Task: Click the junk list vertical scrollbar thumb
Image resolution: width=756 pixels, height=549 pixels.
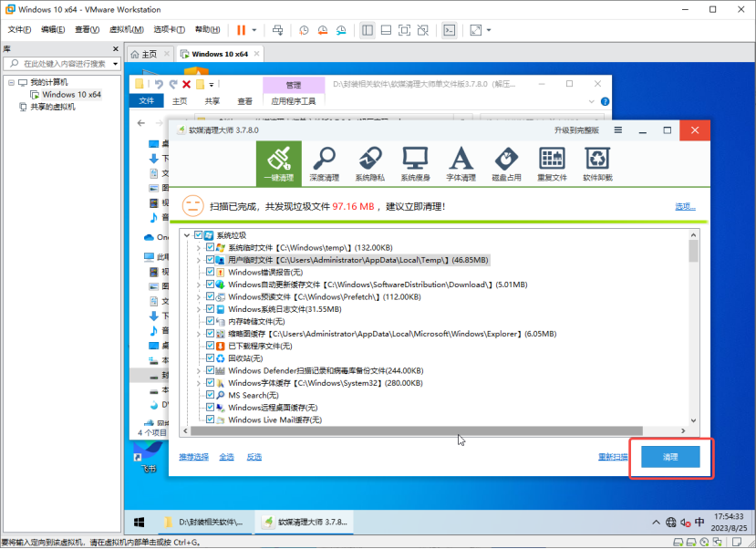Action: click(x=693, y=251)
